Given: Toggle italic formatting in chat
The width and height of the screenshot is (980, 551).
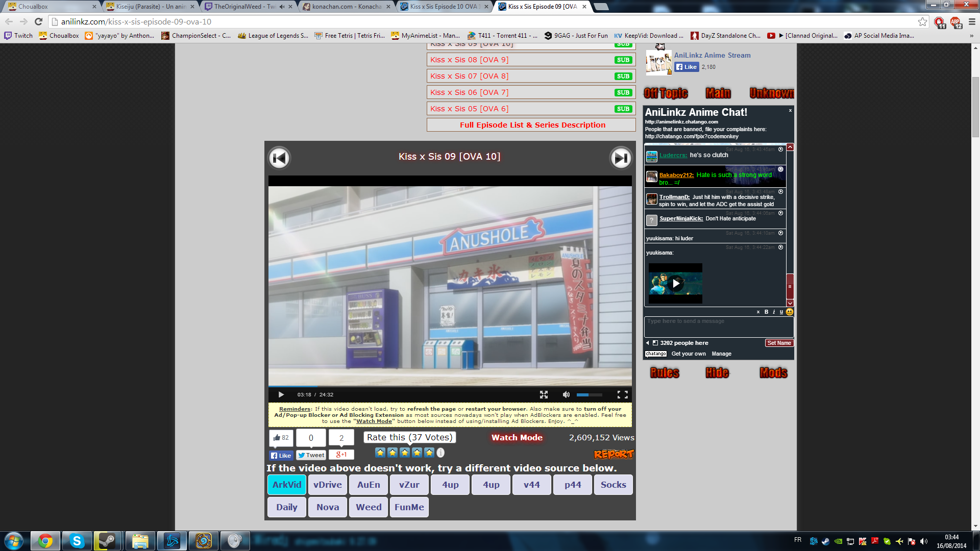Looking at the screenshot, I should tap(774, 312).
